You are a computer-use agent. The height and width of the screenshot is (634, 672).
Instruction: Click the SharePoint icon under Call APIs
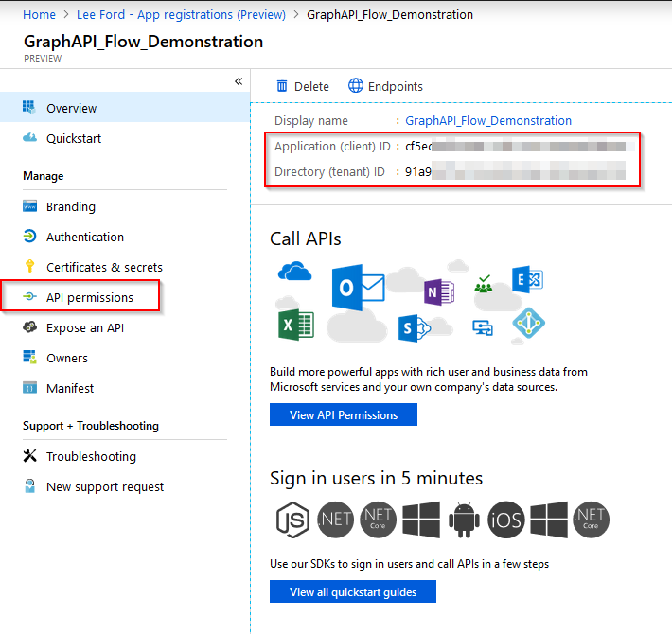pyautogui.click(x=414, y=328)
